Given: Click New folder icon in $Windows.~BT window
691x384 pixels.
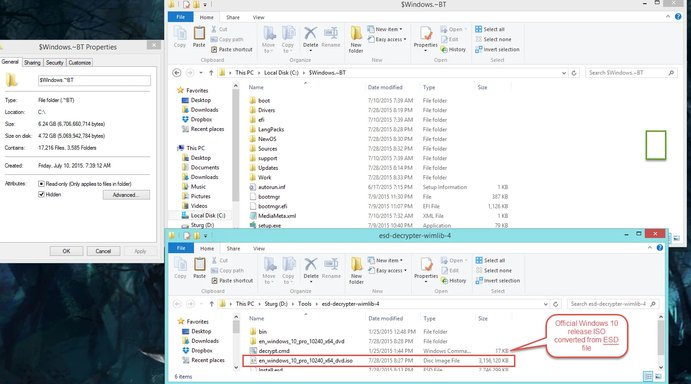Looking at the screenshot, I should pyautogui.click(x=356, y=39).
